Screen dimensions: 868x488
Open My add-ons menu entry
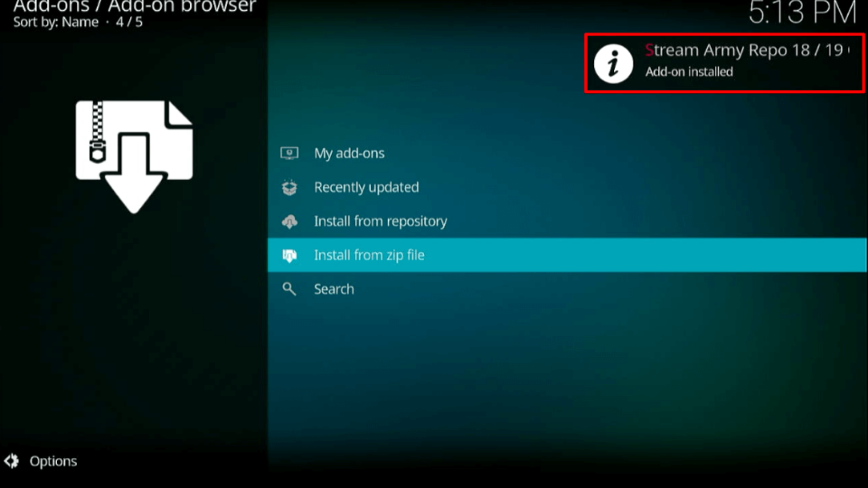click(x=568, y=154)
